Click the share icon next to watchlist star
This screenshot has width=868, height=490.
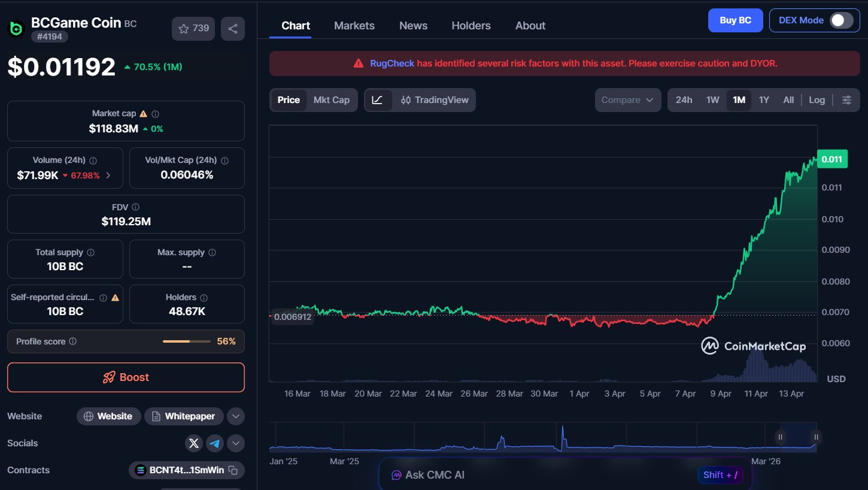233,29
